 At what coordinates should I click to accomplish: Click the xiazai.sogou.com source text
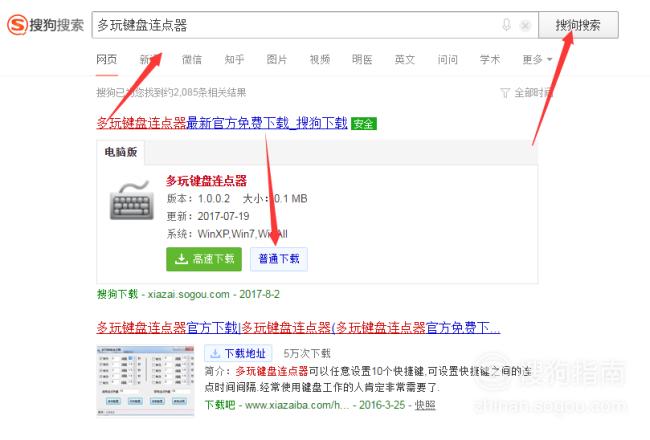pyautogui.click(x=189, y=294)
